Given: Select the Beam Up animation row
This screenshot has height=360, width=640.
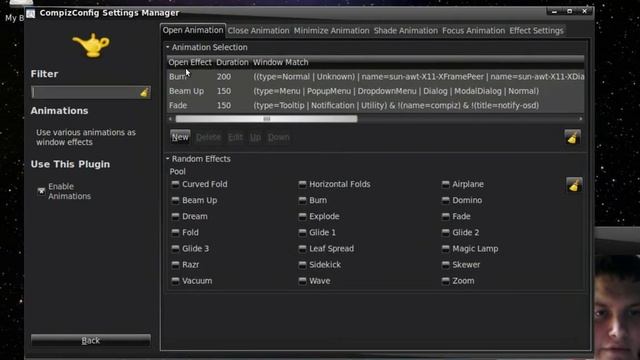Looking at the screenshot, I should tap(376, 91).
